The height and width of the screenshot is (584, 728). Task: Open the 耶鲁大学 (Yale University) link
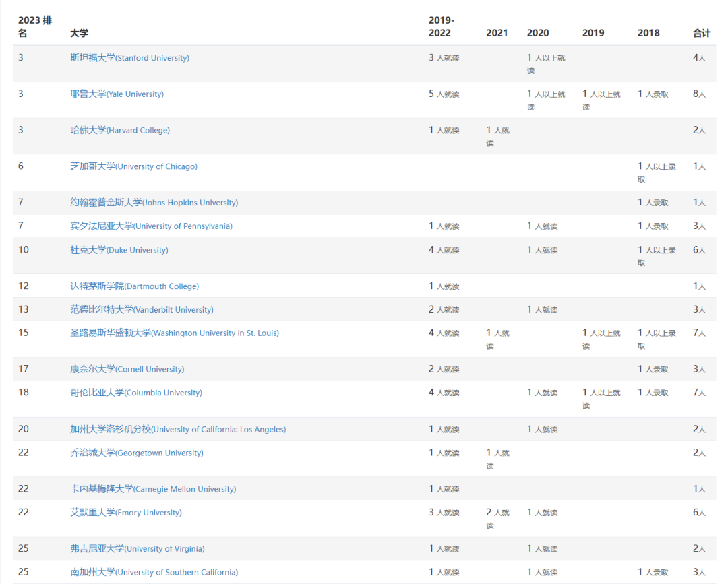(x=117, y=94)
